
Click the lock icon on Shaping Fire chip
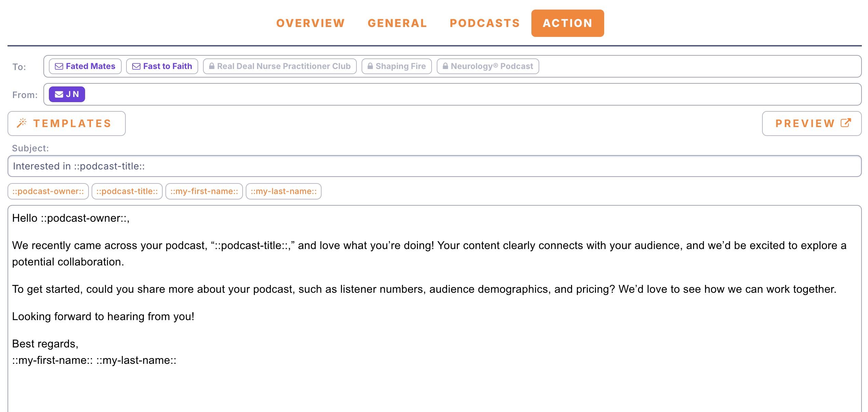(x=370, y=66)
